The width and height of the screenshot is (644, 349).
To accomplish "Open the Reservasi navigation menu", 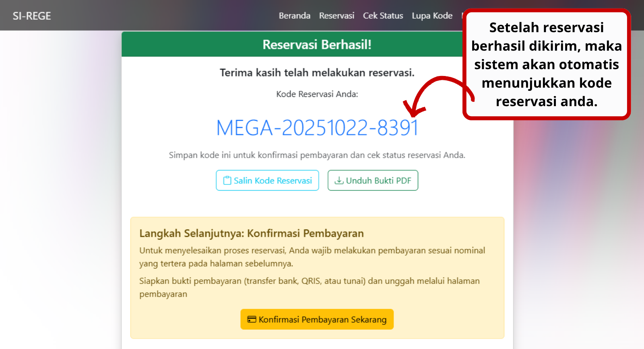I will pos(336,16).
